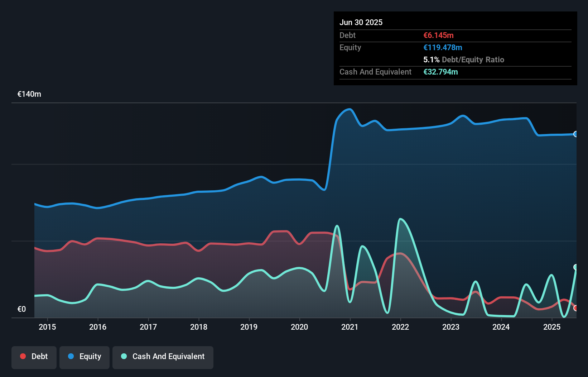Screen dimensions: 588x377
Task: Select the Cash endpoint marker at chart right
Action: (x=576, y=267)
